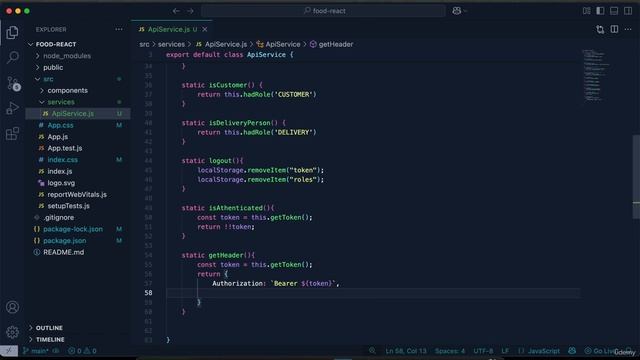640x360 pixels.
Task: Open Explorer more actions ellipsis
Action: point(119,29)
